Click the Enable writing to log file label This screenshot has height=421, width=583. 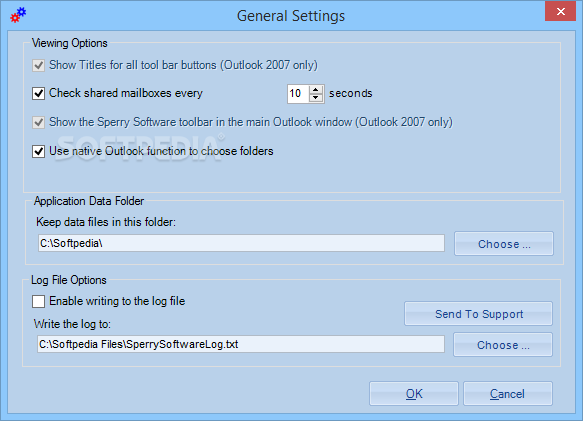pyautogui.click(x=117, y=301)
